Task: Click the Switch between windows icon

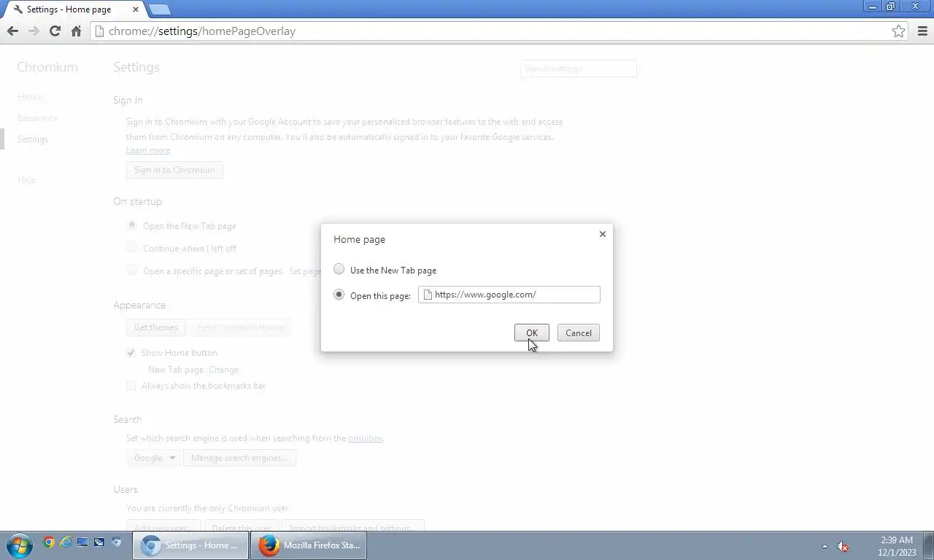Action: (99, 542)
